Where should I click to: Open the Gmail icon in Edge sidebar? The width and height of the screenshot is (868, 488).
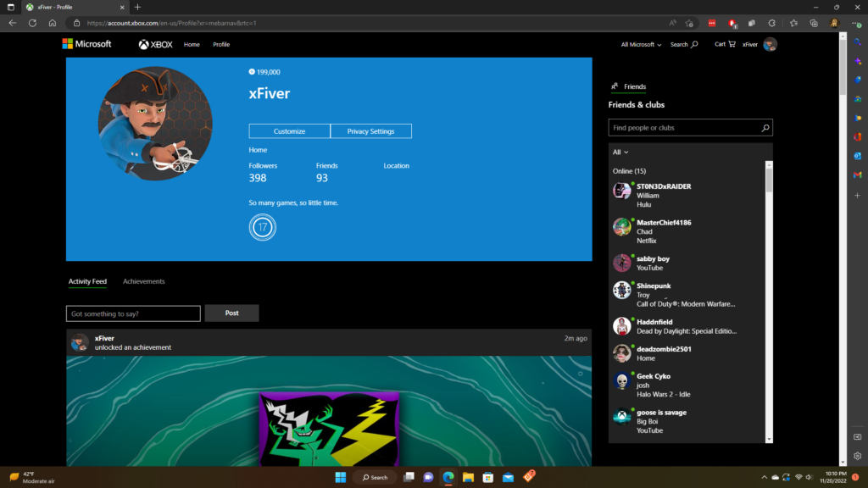(x=857, y=175)
